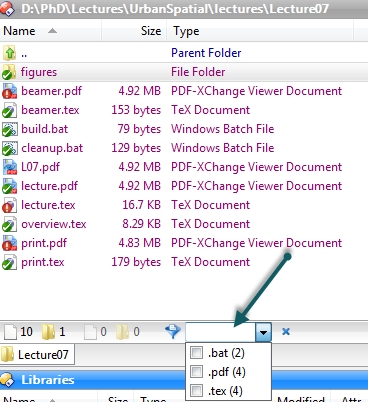Click the address path bar text
This screenshot has width=368, height=402.
175,9
